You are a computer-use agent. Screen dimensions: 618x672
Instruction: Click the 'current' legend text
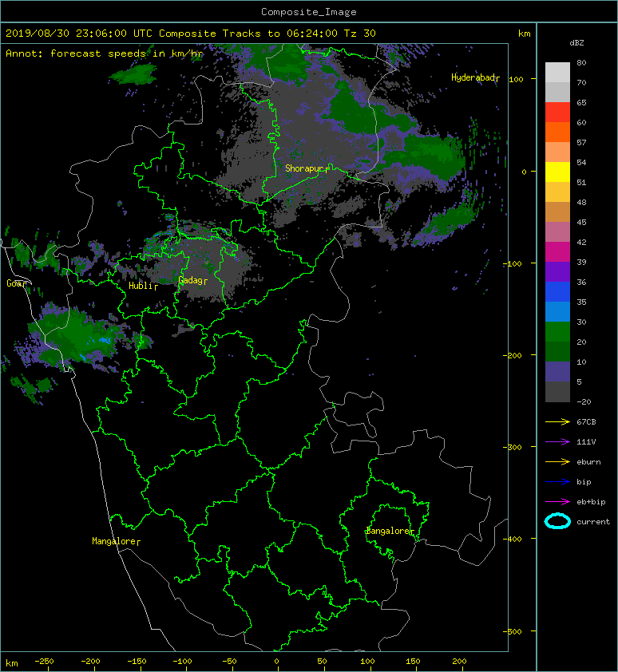click(593, 522)
